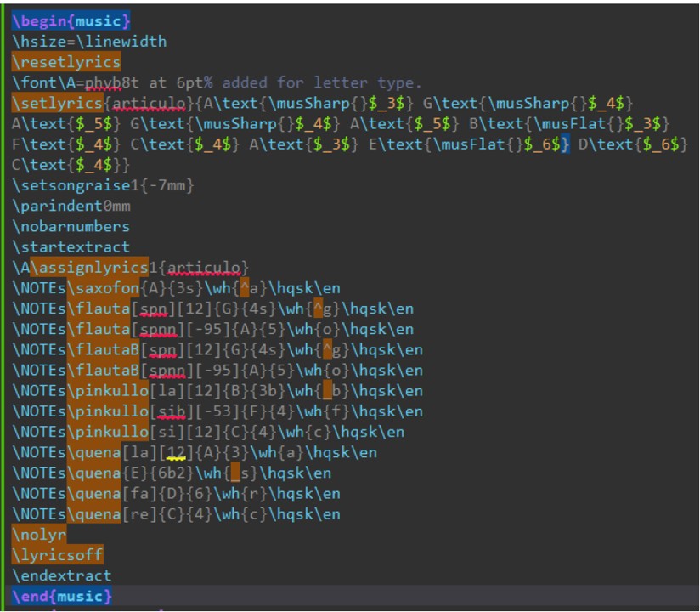Image resolution: width=700 pixels, height=612 pixels.
Task: Place cursor on \hsize=\linewidth
Action: [89, 42]
